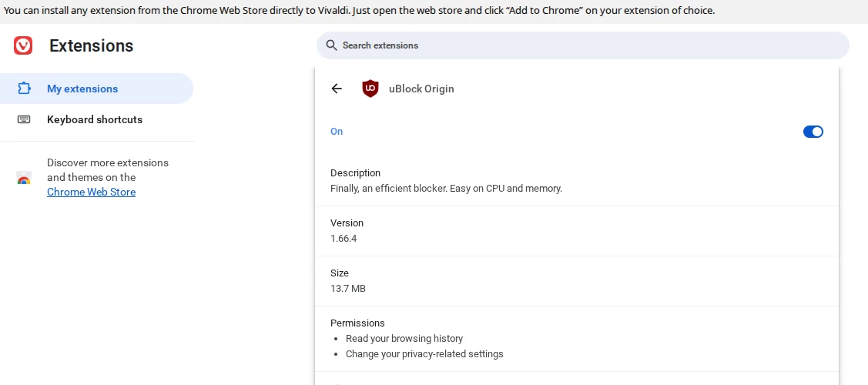Click the 13.7 MB size value
868x385 pixels.
pyautogui.click(x=348, y=289)
